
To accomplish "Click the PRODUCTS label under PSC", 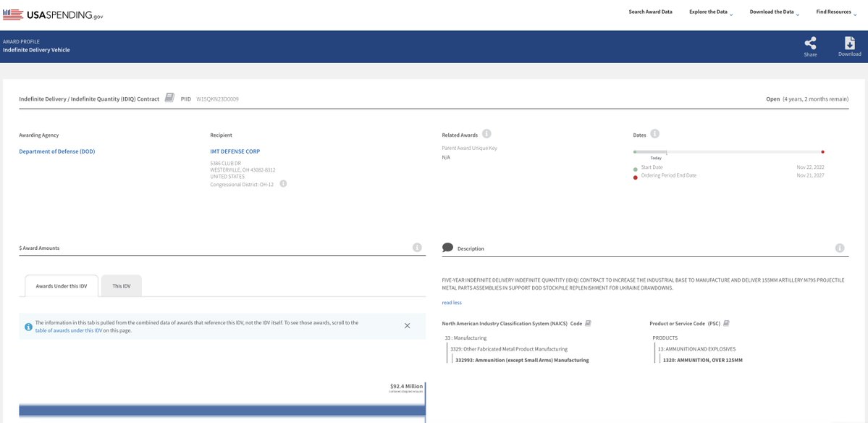I will (665, 338).
